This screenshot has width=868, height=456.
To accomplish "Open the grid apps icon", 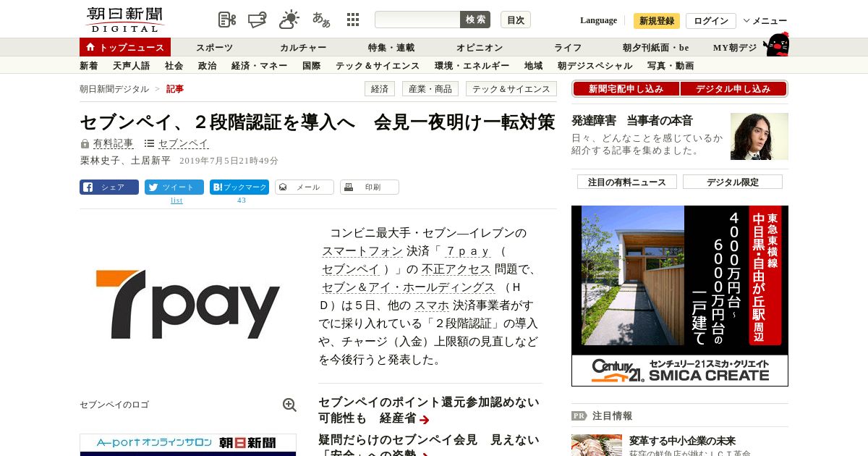I will pos(353,20).
